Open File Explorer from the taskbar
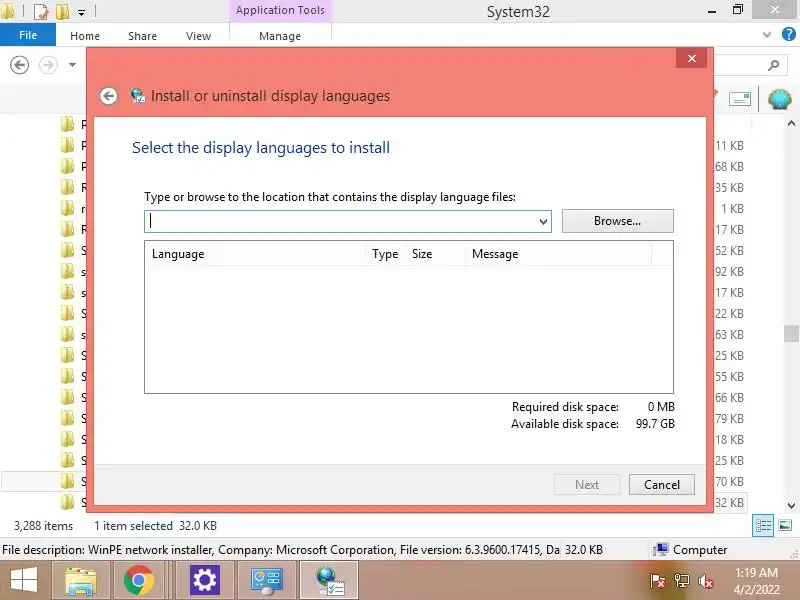This screenshot has height=600, width=800. click(81, 581)
